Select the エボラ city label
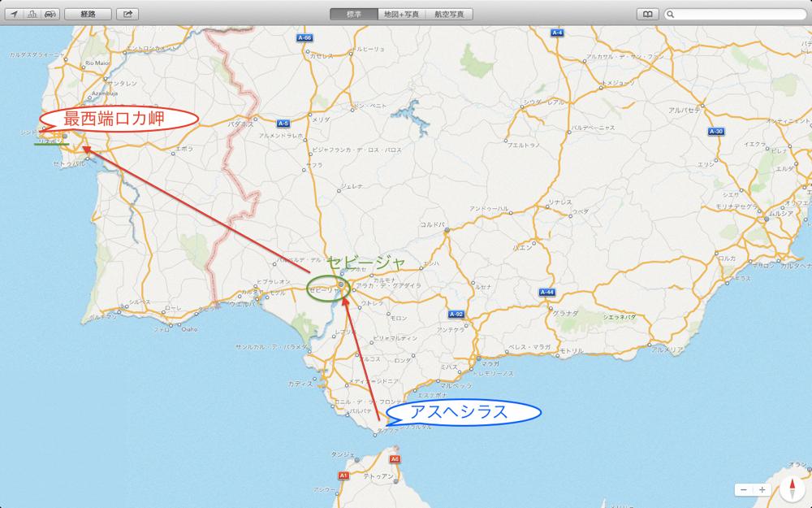The height and width of the screenshot is (508, 812). click(x=184, y=148)
